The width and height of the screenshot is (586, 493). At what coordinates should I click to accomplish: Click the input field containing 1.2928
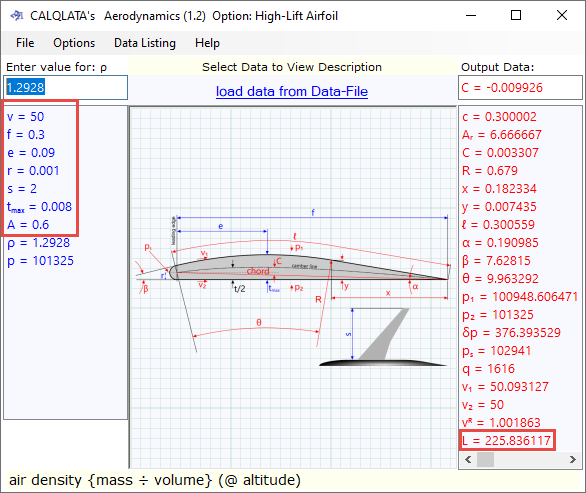65,87
